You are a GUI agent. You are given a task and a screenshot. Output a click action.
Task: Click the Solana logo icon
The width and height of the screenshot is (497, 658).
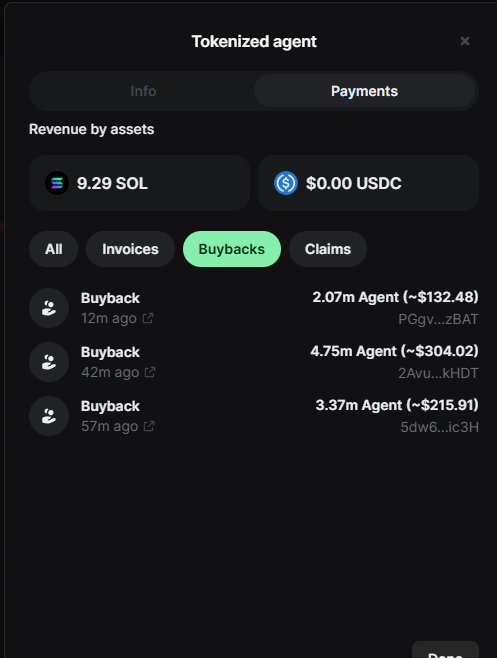click(57, 183)
